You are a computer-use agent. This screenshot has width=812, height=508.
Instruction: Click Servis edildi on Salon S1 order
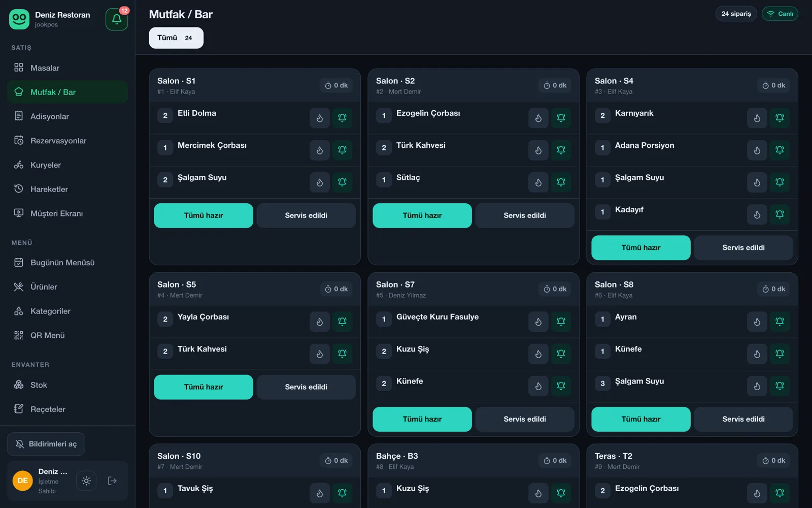click(x=306, y=215)
